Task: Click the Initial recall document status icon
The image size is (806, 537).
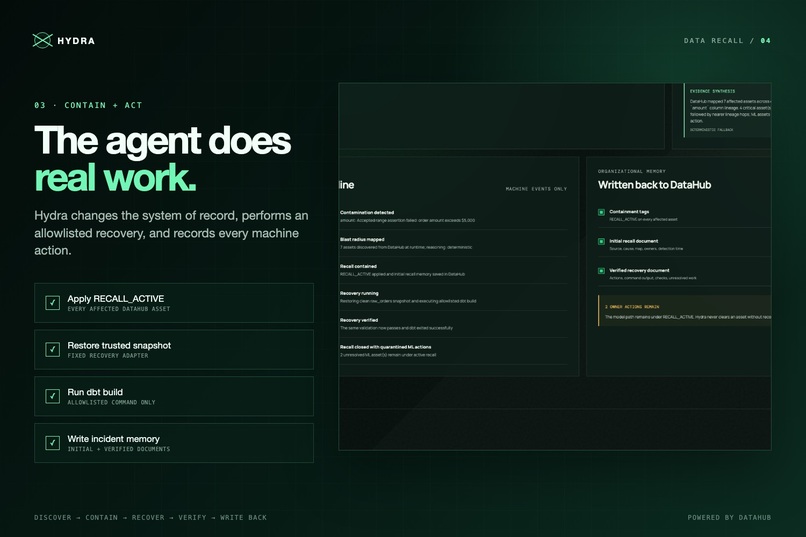Action: [601, 242]
